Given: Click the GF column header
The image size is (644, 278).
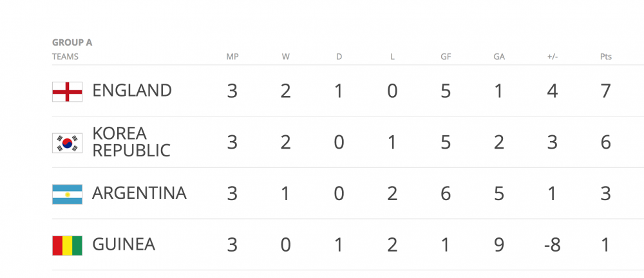Looking at the screenshot, I should click(x=446, y=57).
